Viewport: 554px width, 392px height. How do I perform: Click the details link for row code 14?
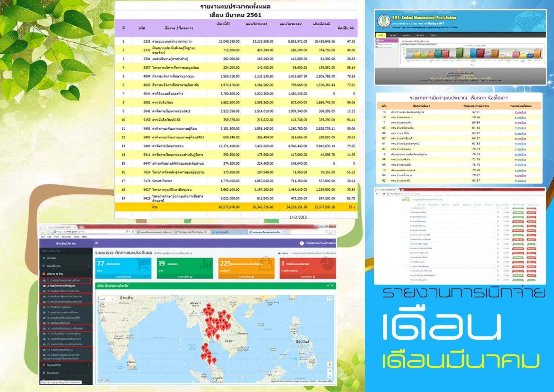(x=520, y=112)
